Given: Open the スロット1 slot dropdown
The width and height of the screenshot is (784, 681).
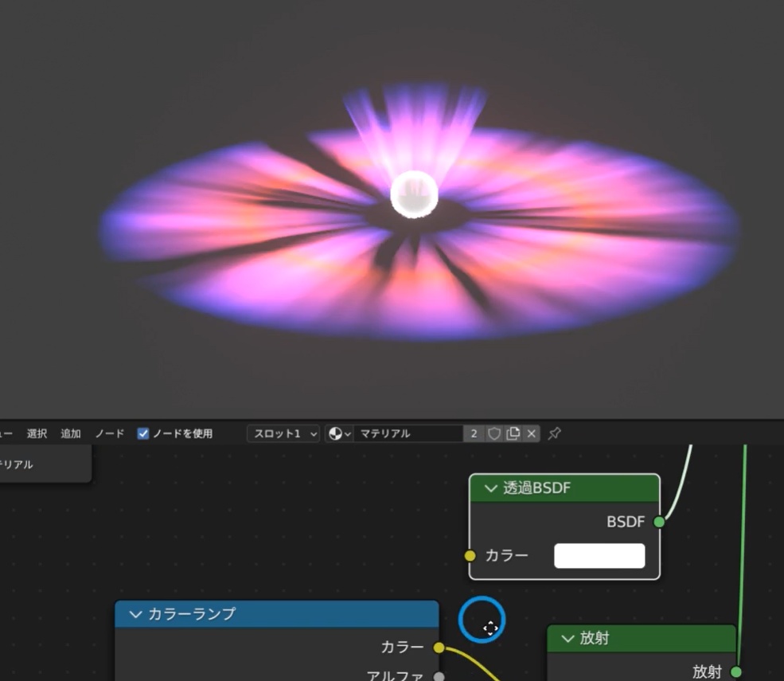Looking at the screenshot, I should [283, 433].
